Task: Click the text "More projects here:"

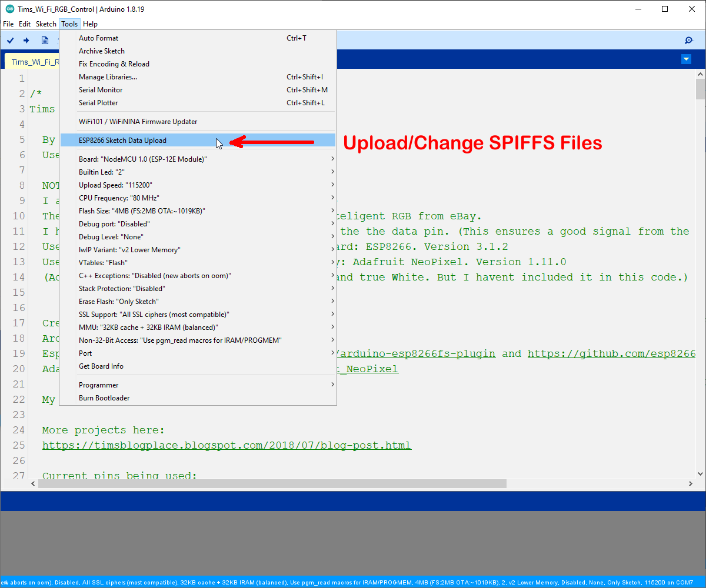Action: pyautogui.click(x=104, y=430)
